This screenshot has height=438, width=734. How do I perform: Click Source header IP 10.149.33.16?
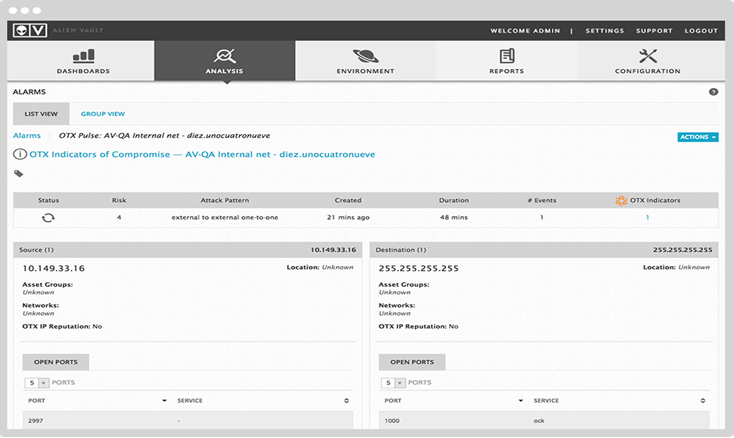tap(333, 250)
